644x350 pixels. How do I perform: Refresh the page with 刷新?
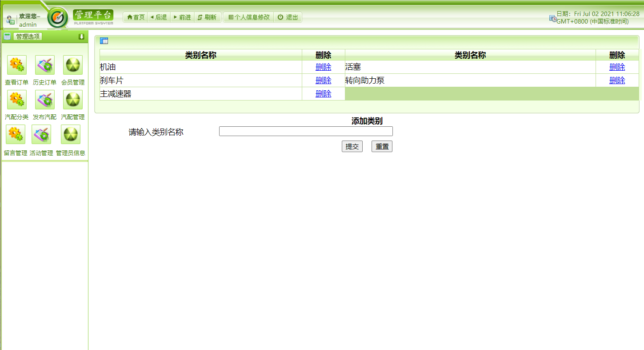pos(208,17)
